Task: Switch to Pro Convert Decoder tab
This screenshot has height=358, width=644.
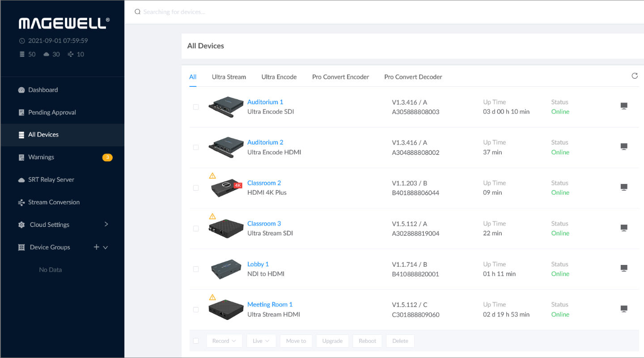Action: tap(413, 77)
